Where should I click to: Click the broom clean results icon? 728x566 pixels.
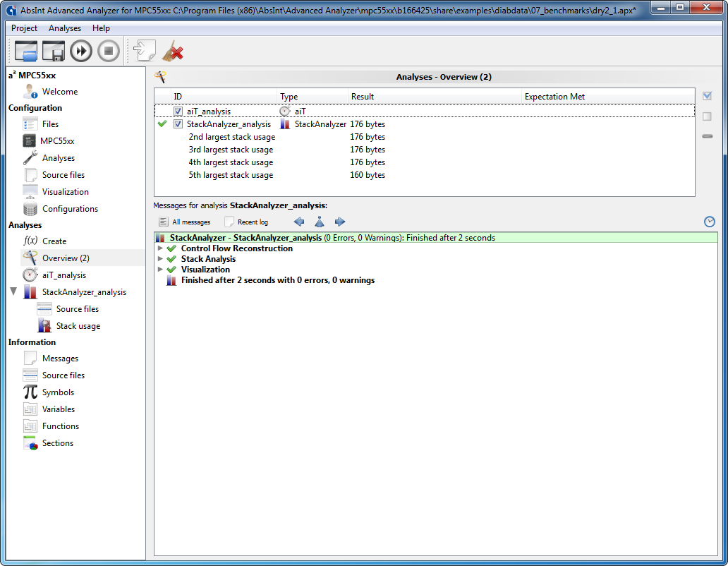pyautogui.click(x=173, y=51)
